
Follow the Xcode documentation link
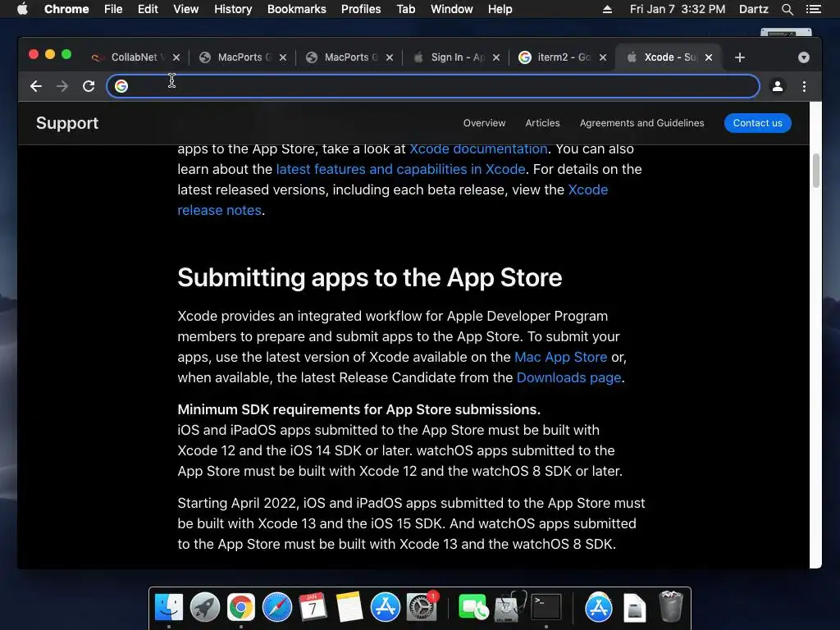point(478,149)
